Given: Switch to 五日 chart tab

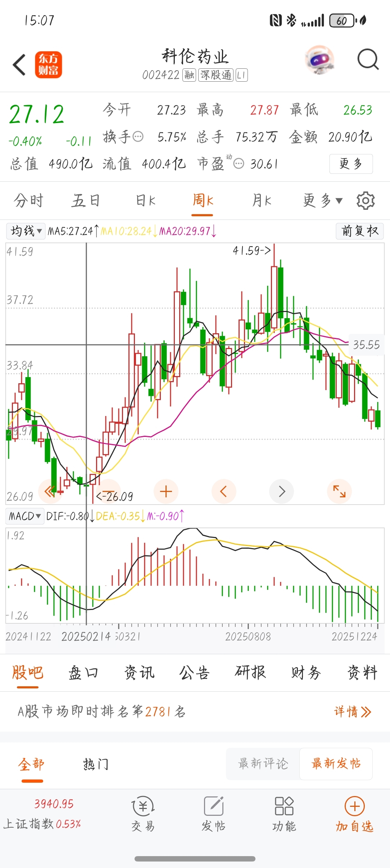Looking at the screenshot, I should click(x=86, y=200).
